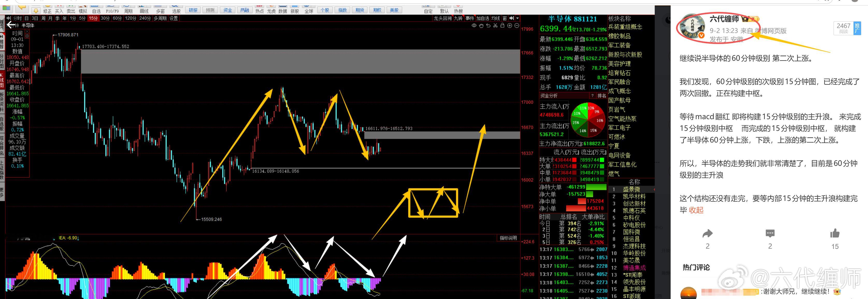Image resolution: width=868 pixels, height=299 pixels.
Task: Select the 30分 timeframe tab
Action: coord(105,18)
